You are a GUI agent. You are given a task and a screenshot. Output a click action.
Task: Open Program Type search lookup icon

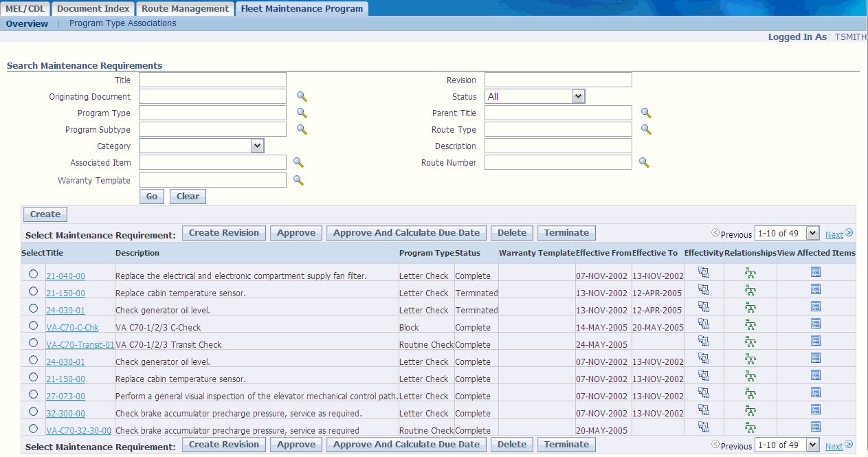click(x=302, y=113)
